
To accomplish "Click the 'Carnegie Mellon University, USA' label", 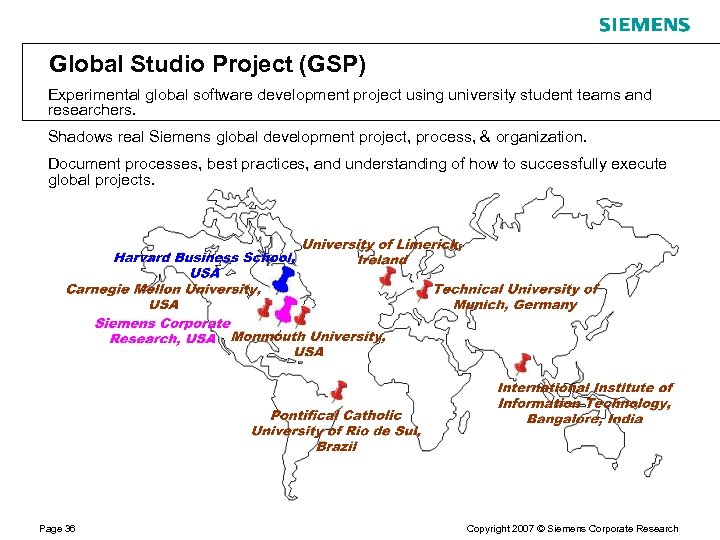I will coord(164,297).
